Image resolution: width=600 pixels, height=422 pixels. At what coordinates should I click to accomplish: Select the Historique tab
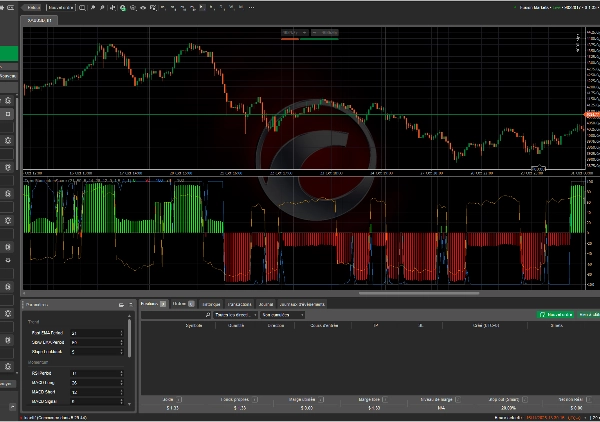pyautogui.click(x=211, y=302)
